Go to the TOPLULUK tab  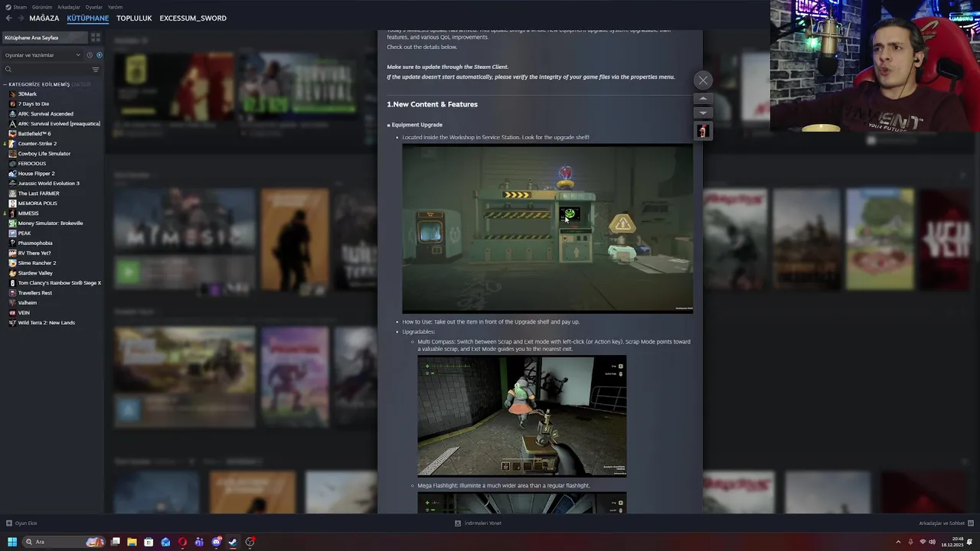(x=134, y=18)
